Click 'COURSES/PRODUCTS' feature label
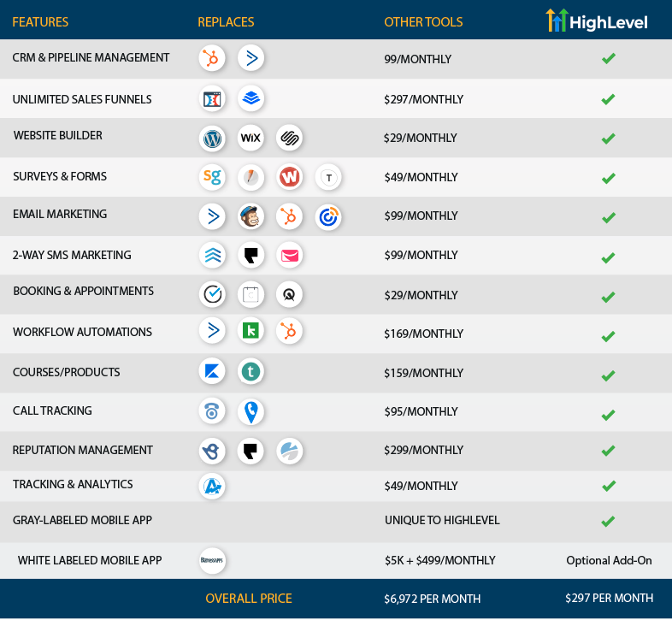This screenshot has height=620, width=672. click(x=67, y=372)
